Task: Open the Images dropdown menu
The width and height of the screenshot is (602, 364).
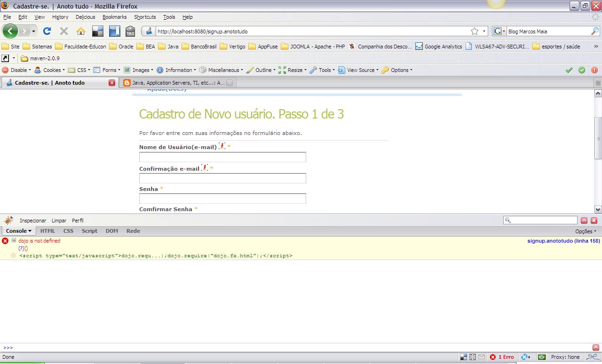Action: tap(139, 70)
